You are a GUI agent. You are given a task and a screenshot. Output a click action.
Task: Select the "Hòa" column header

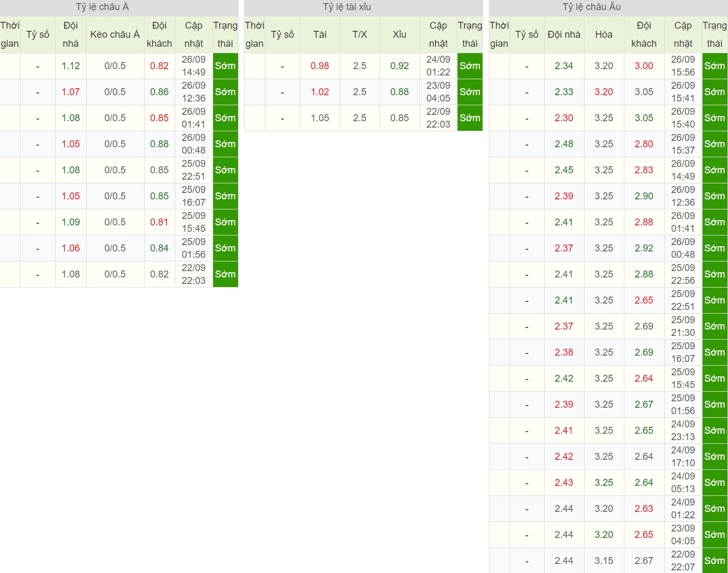coord(604,35)
